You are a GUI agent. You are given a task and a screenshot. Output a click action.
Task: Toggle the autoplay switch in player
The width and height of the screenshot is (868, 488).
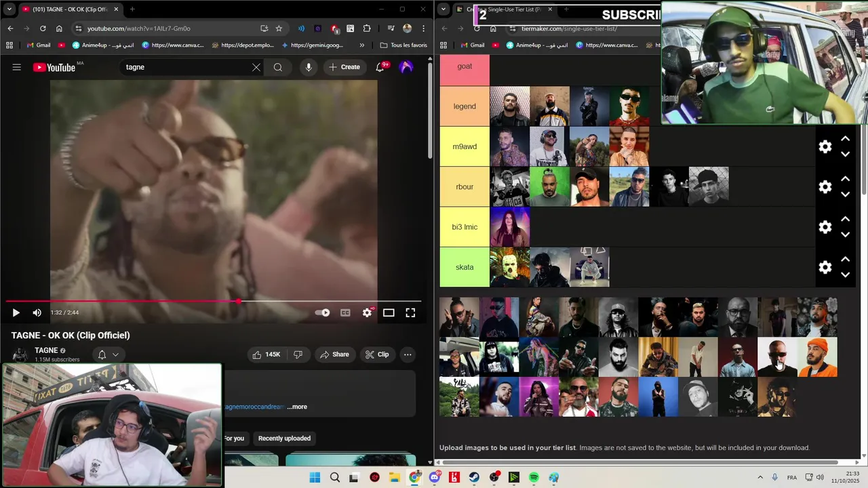(323, 312)
